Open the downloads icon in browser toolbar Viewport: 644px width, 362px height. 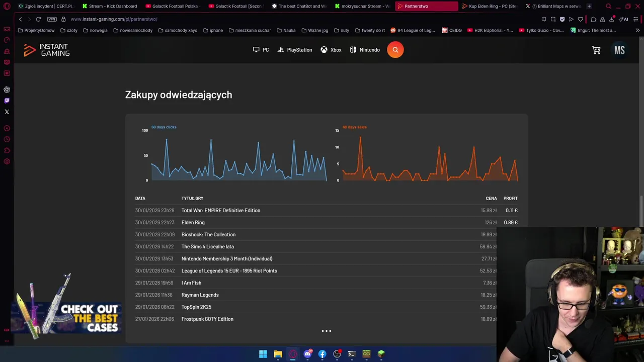(x=611, y=19)
